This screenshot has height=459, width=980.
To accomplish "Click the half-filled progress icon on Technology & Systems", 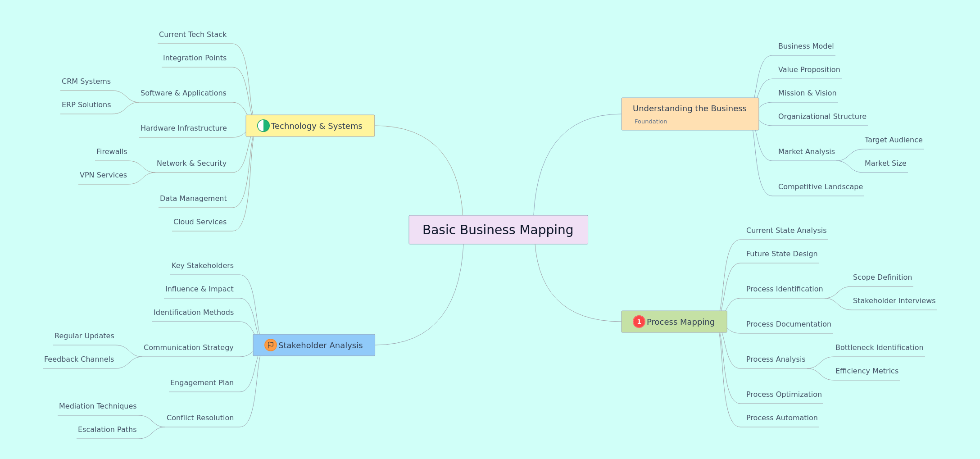I will tap(263, 126).
